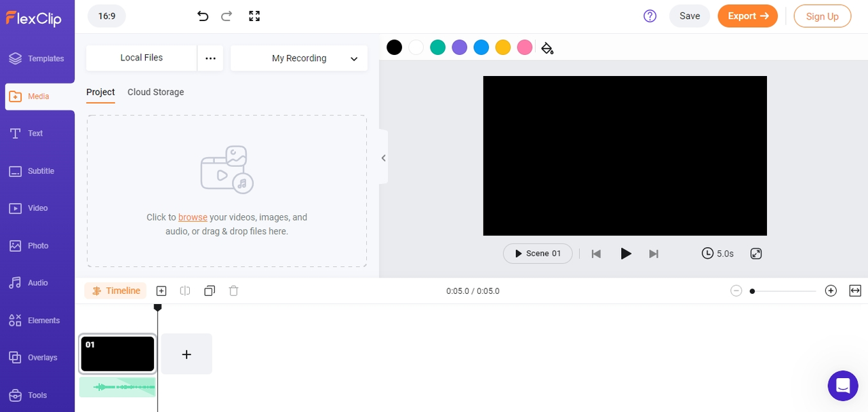Export the video
This screenshot has width=868, height=412.
pos(747,16)
